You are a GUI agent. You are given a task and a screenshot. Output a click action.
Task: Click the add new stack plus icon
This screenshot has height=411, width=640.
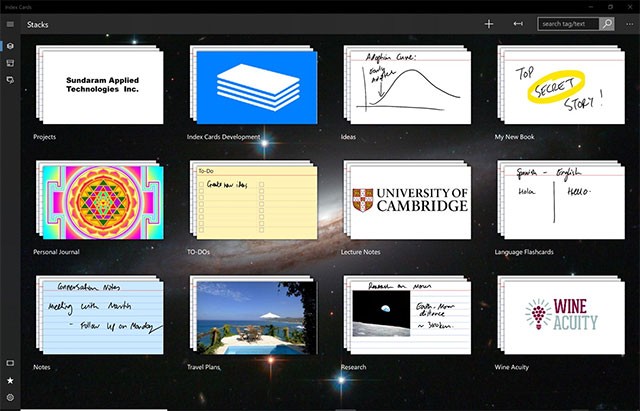click(x=488, y=23)
